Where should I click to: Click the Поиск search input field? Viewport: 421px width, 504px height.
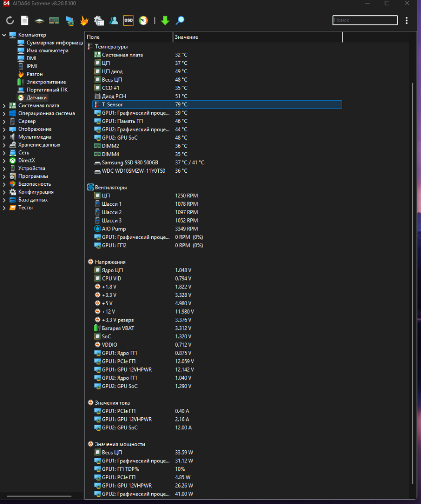(365, 21)
